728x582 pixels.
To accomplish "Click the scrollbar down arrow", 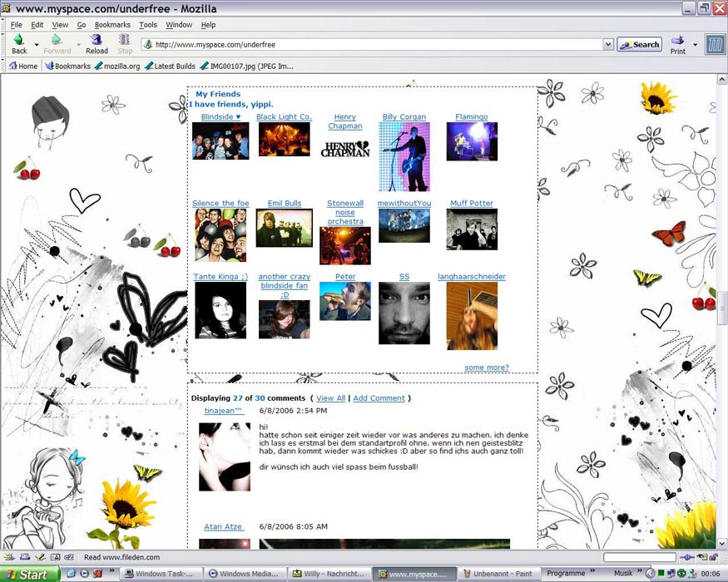I will tap(722, 543).
